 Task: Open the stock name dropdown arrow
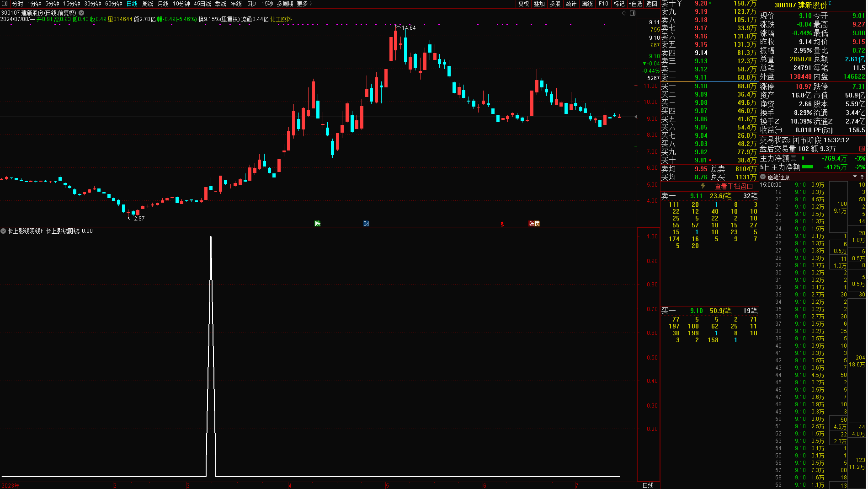click(x=81, y=13)
